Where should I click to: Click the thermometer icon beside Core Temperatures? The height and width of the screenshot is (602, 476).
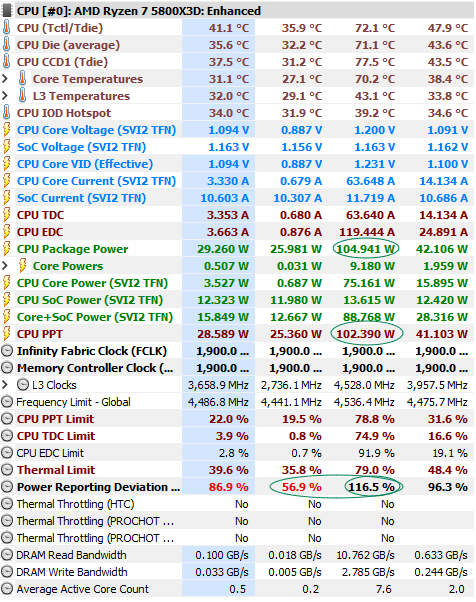[23, 79]
